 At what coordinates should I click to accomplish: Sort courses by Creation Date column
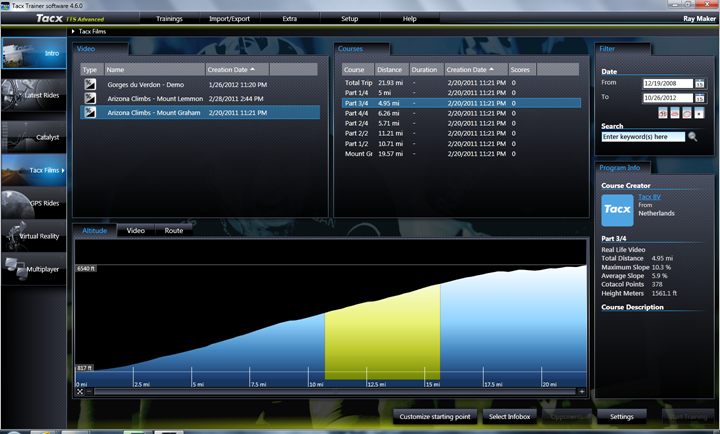(x=476, y=69)
